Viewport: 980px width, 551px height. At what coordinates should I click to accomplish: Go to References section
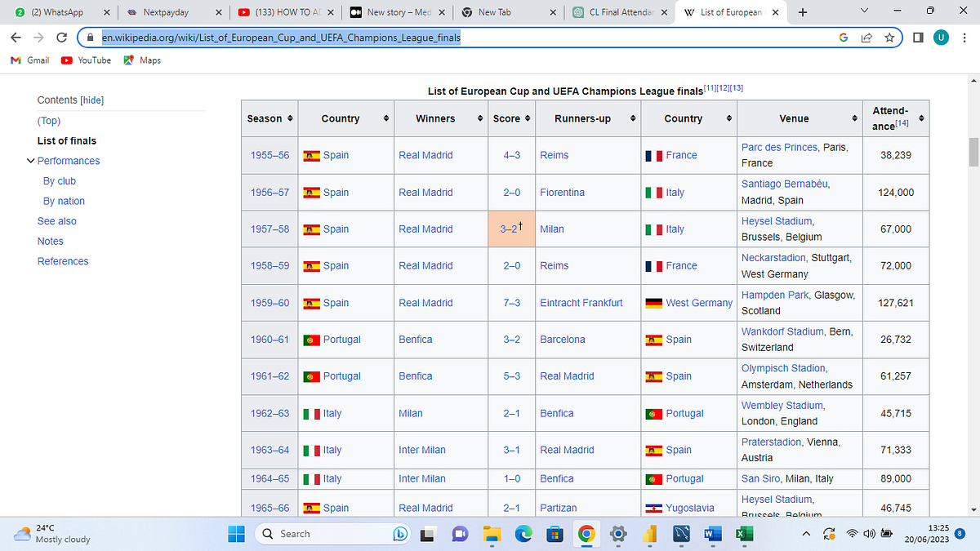coord(63,261)
